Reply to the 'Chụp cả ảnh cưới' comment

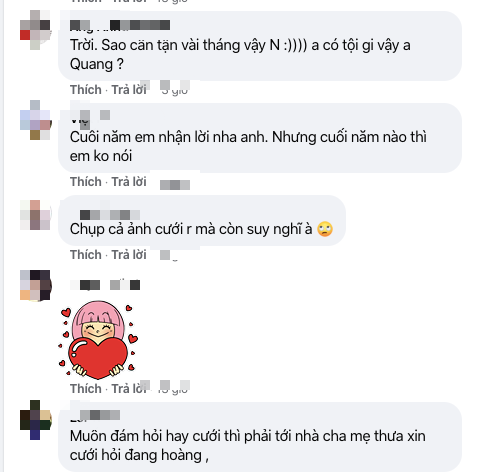pyautogui.click(x=129, y=255)
